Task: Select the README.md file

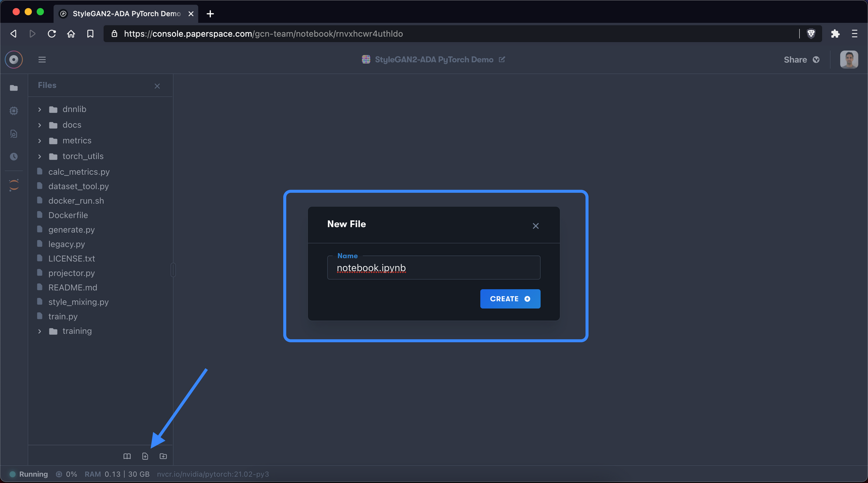Action: click(x=72, y=287)
